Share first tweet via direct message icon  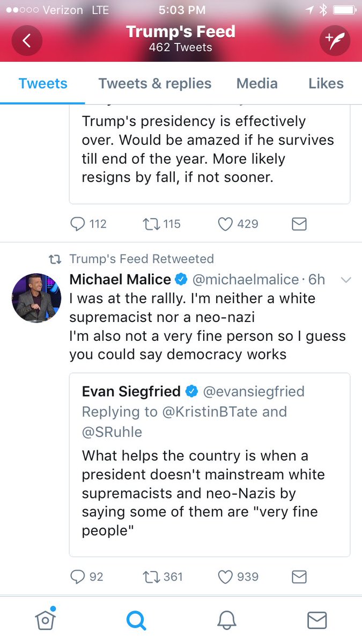coord(299,224)
